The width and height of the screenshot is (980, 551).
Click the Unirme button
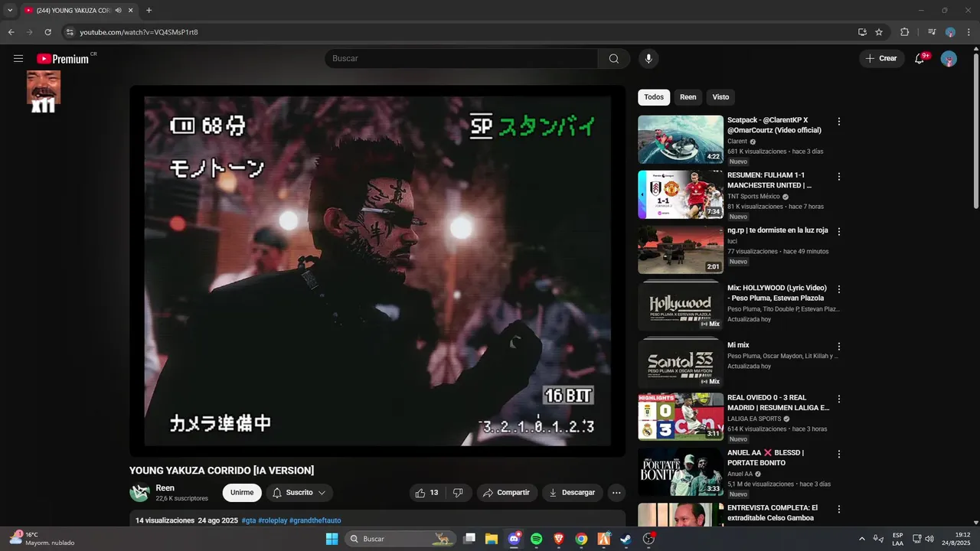[x=242, y=493]
